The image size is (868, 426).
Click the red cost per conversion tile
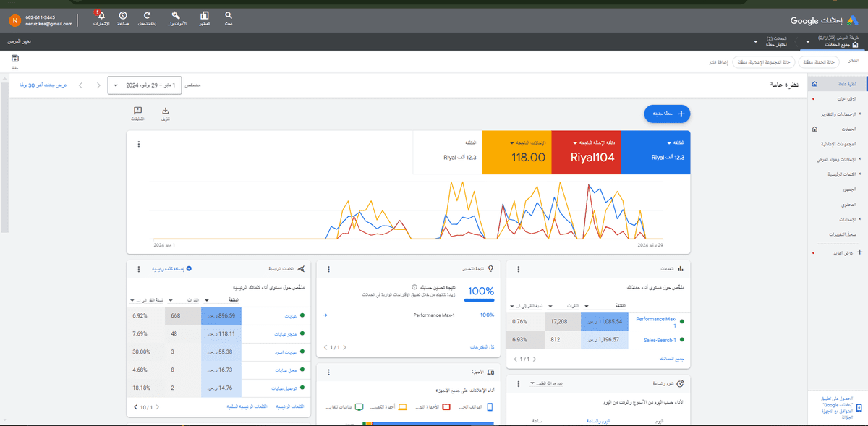tap(586, 153)
